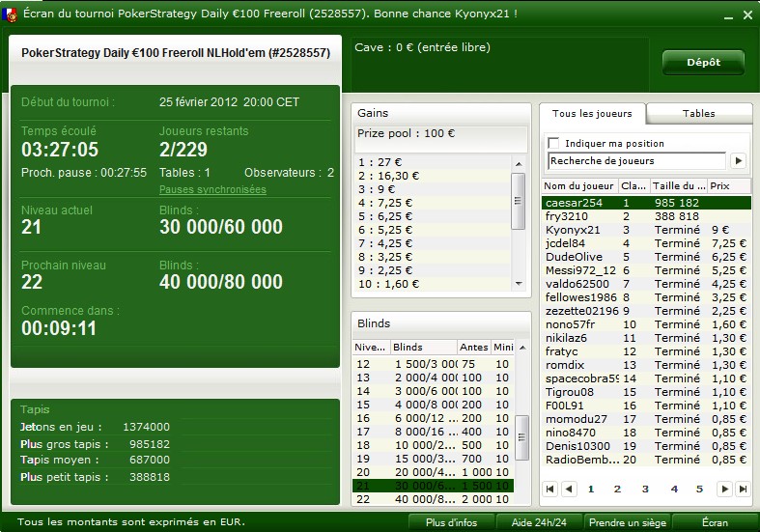Open player list page 1
The image size is (760, 532).
(591, 489)
